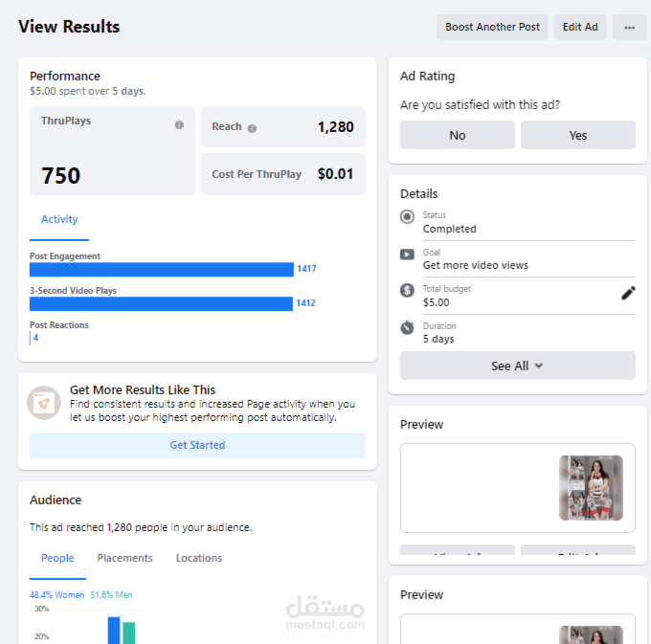The height and width of the screenshot is (644, 651).
Task: Click the 1417 engagement count
Action: click(306, 269)
